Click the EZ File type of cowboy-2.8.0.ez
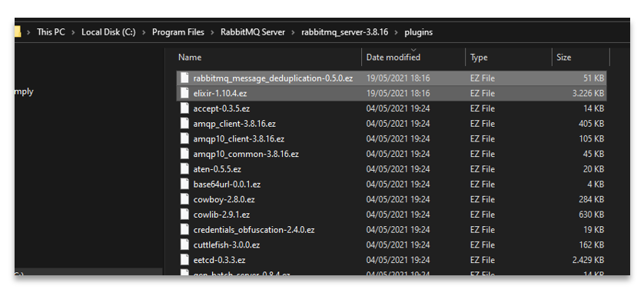Screen dimensions: 644x293 [x=482, y=199]
